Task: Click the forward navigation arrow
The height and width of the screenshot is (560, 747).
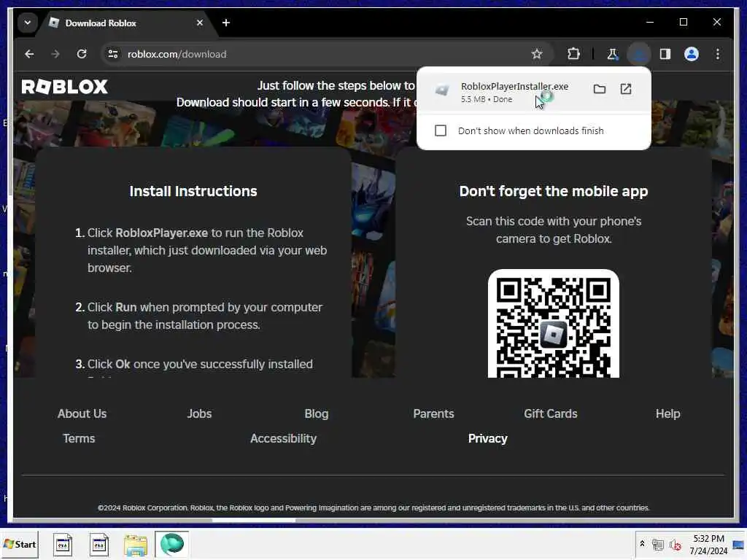Action: click(x=55, y=54)
